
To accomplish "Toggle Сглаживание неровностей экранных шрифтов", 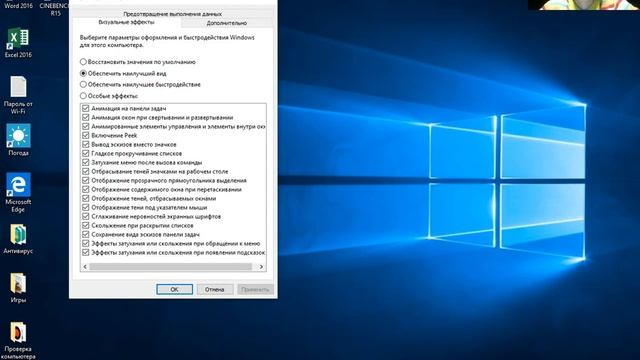I will (x=86, y=216).
